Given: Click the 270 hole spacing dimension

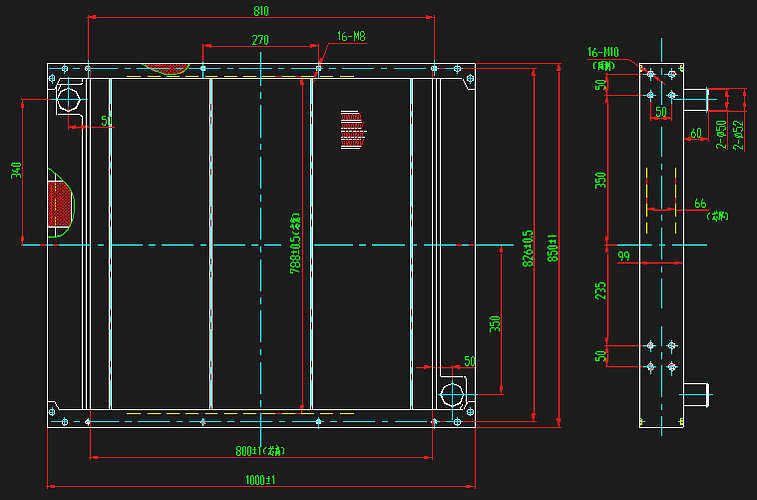Looking at the screenshot, I should coord(260,40).
